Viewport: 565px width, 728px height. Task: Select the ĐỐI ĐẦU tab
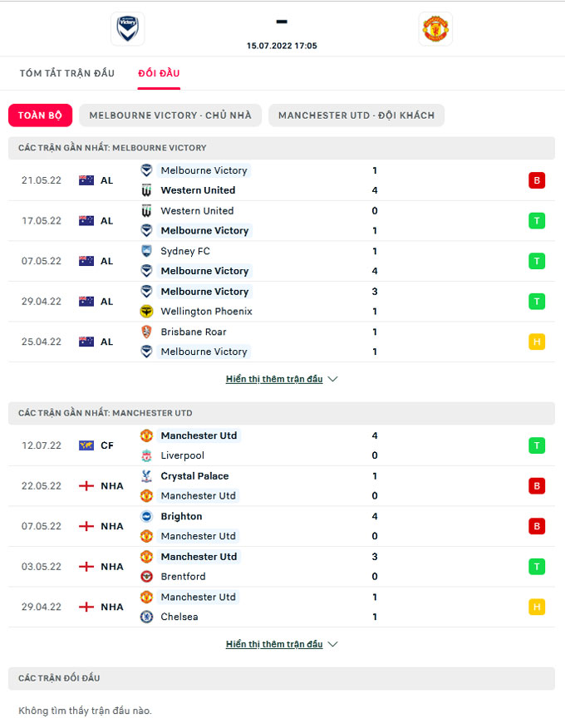[x=158, y=72]
